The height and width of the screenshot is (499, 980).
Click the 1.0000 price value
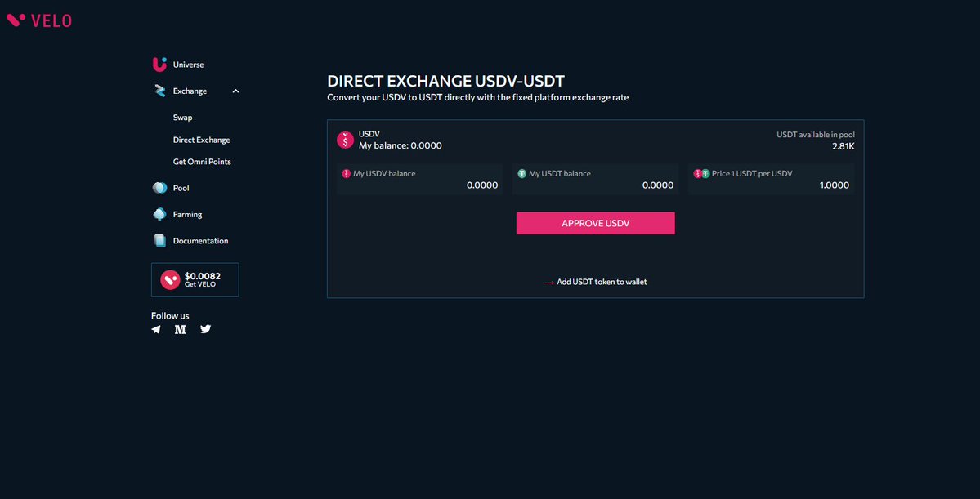click(x=835, y=185)
